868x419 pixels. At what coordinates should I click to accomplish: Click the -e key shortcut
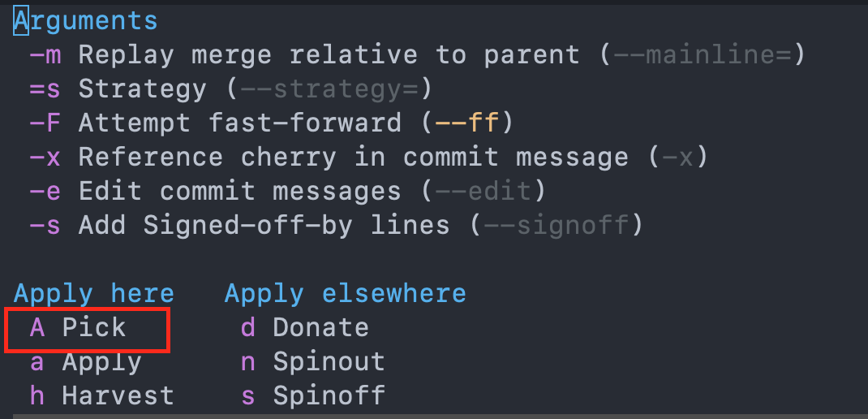click(x=45, y=192)
